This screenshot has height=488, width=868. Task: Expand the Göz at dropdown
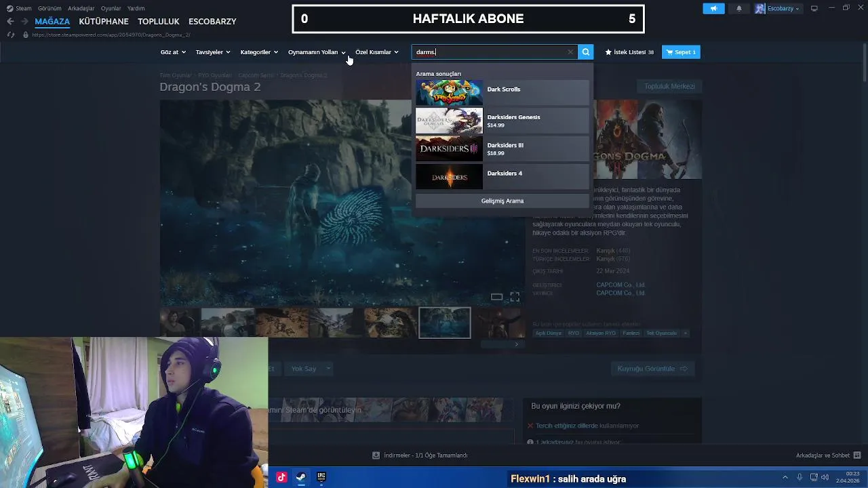coord(173,52)
